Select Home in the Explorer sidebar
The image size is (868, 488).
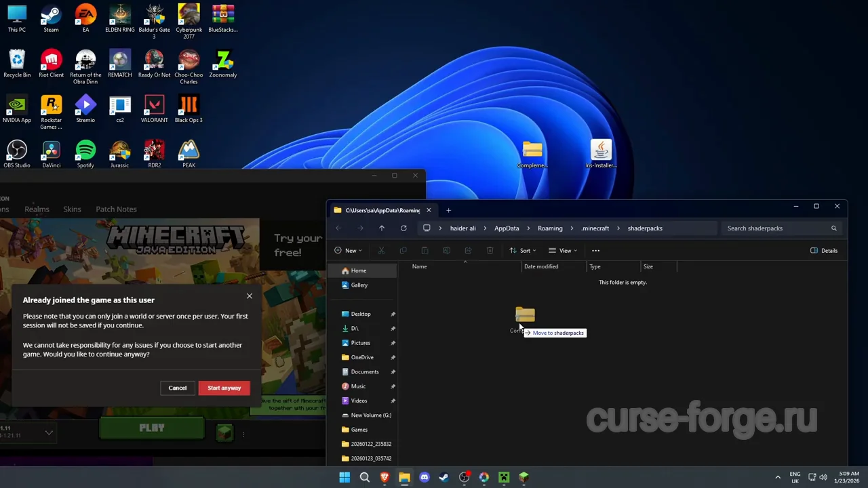pyautogui.click(x=363, y=270)
